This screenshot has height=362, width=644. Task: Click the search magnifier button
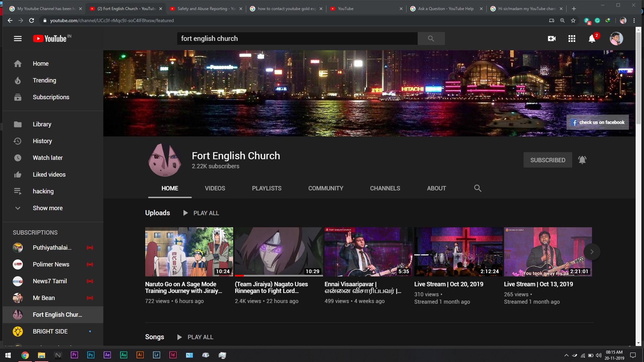pos(431,39)
